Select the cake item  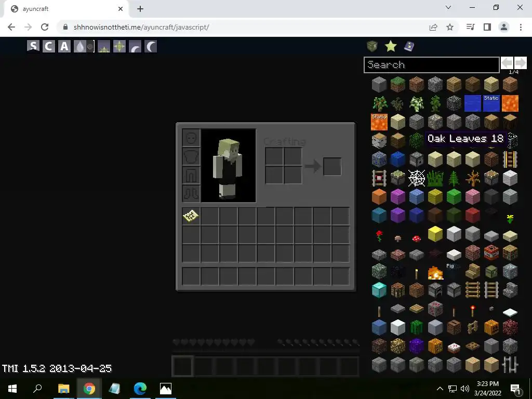point(454,347)
